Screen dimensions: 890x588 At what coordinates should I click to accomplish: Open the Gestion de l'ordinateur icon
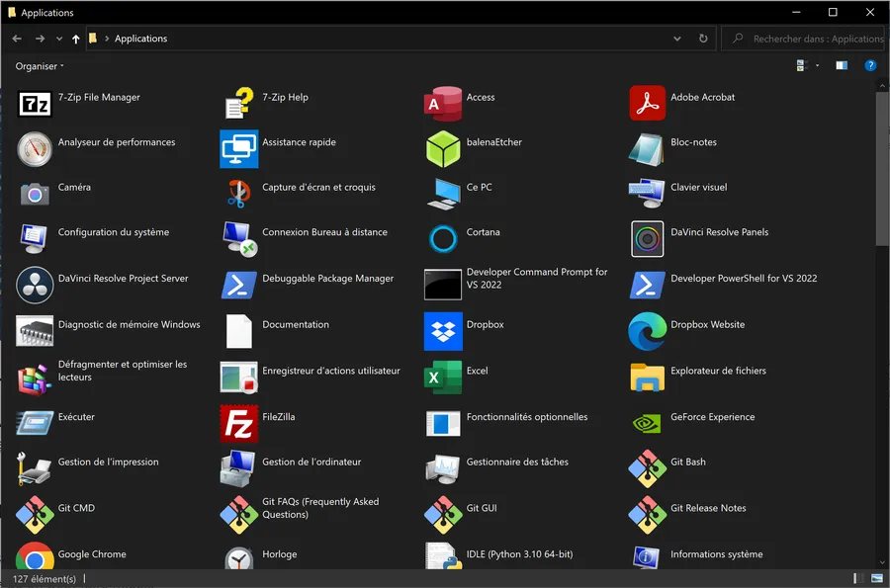point(239,469)
